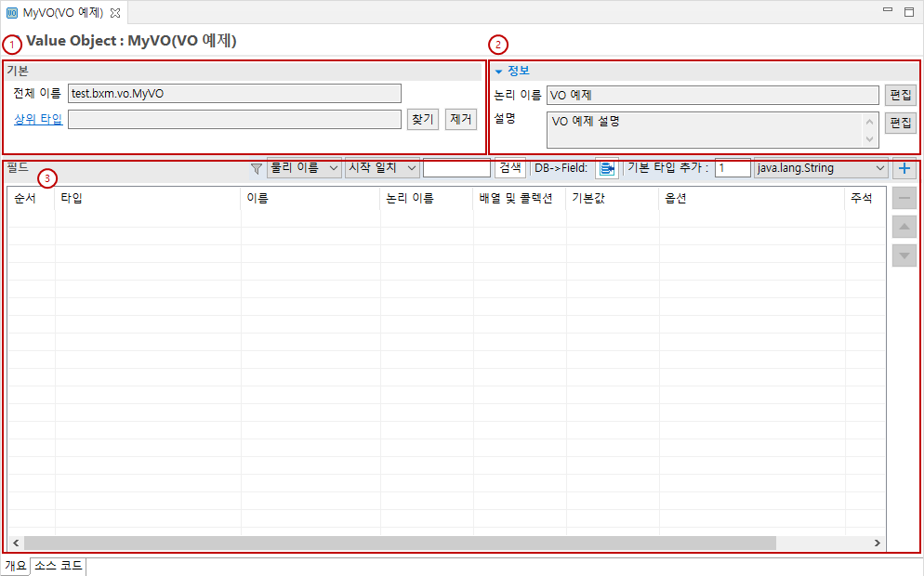Click 편집 button next to 논리 이름

(900, 95)
